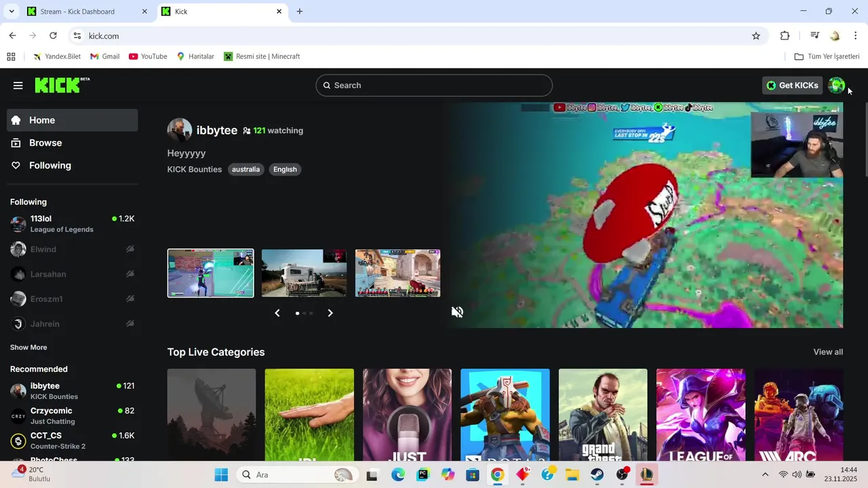
Task: Open ibbytee in Recommended list
Action: [x=73, y=391]
